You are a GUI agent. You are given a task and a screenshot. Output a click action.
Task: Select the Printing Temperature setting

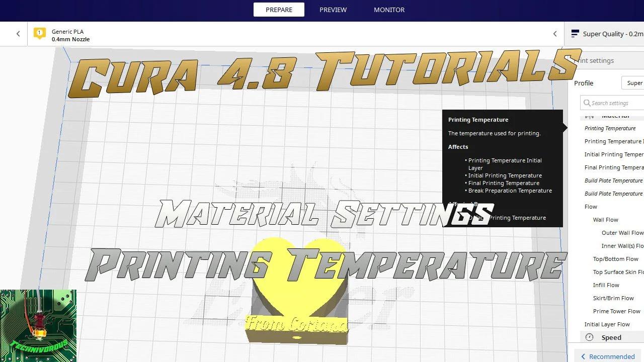pos(610,128)
